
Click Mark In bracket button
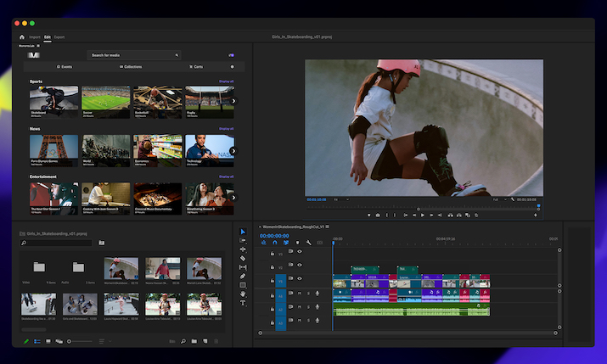tap(387, 215)
